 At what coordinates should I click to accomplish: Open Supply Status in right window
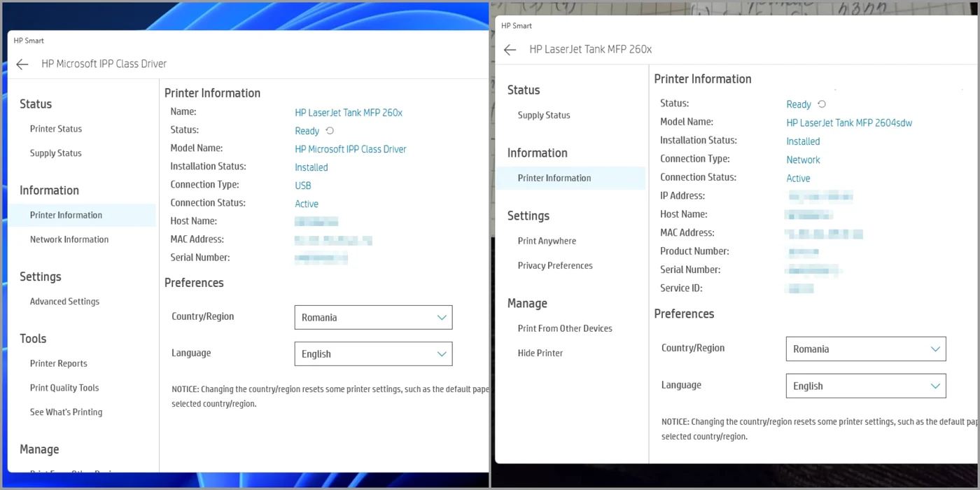pos(544,115)
